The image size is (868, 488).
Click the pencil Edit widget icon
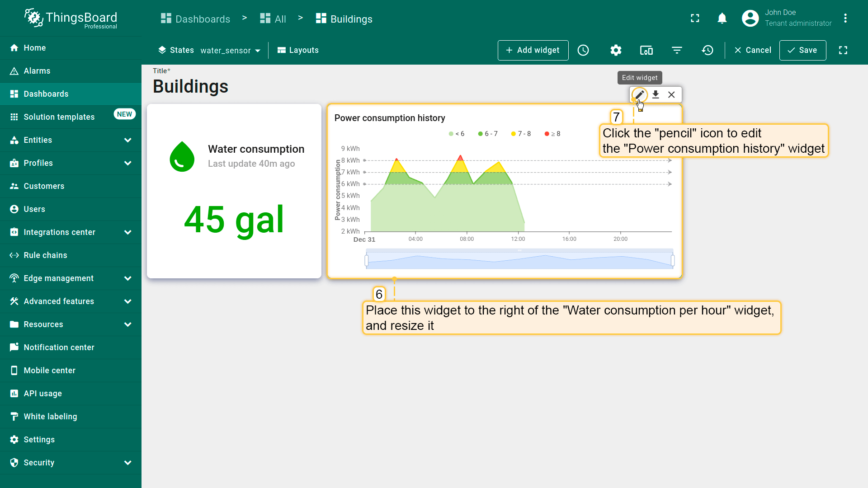pyautogui.click(x=639, y=94)
